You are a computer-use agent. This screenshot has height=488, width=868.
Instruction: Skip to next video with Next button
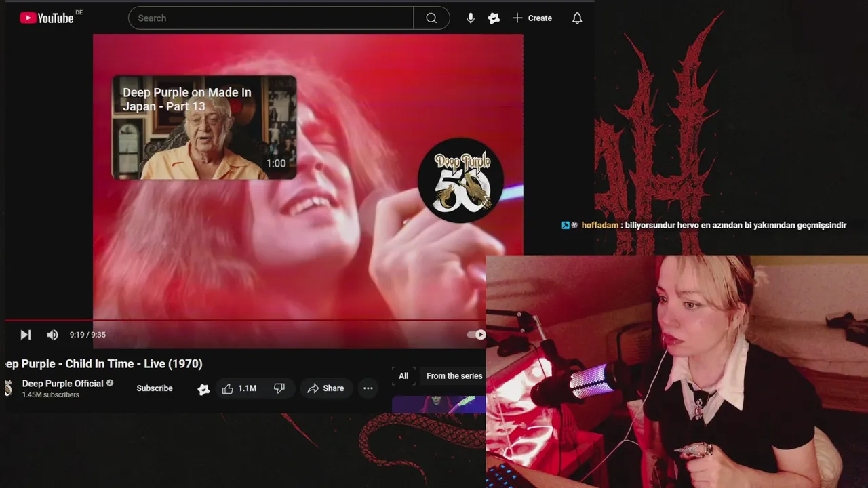pyautogui.click(x=26, y=335)
